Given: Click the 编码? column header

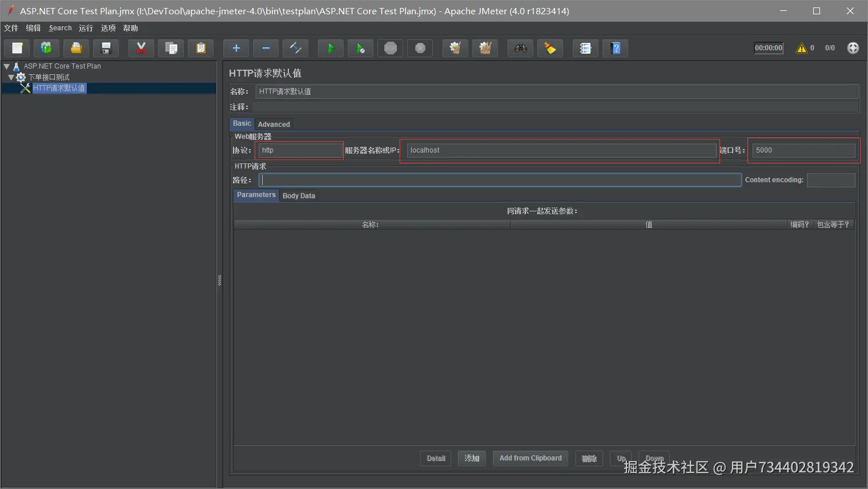Looking at the screenshot, I should (x=800, y=225).
